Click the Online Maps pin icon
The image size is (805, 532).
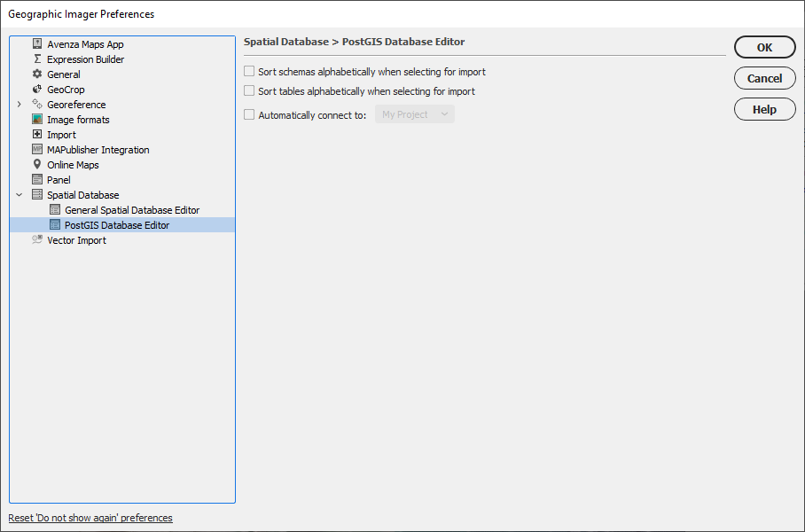pos(37,164)
